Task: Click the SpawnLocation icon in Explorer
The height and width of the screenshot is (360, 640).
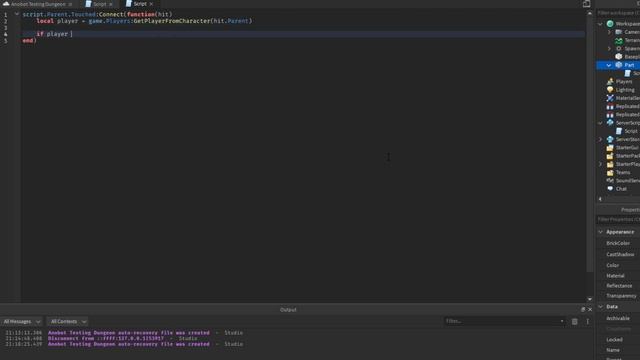Action: pyautogui.click(x=619, y=49)
